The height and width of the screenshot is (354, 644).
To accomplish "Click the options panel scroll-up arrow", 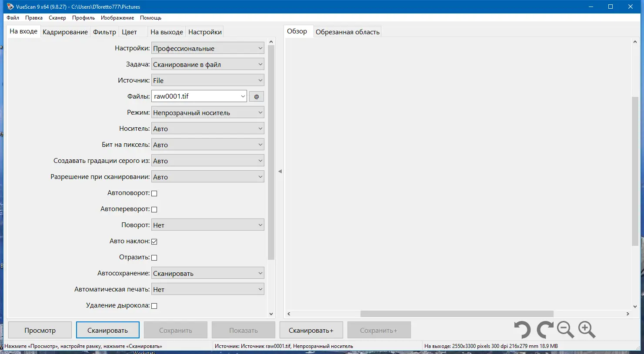I will 271,42.
